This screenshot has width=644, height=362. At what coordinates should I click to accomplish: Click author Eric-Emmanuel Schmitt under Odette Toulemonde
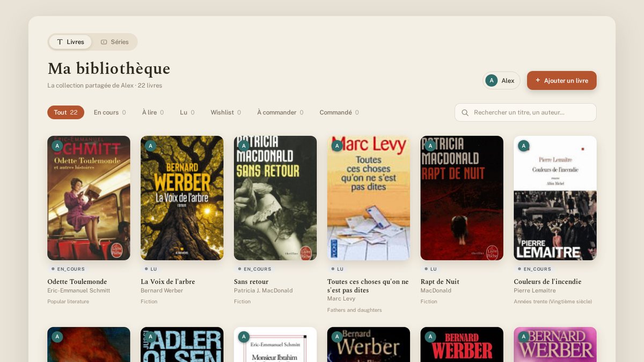[79, 291]
